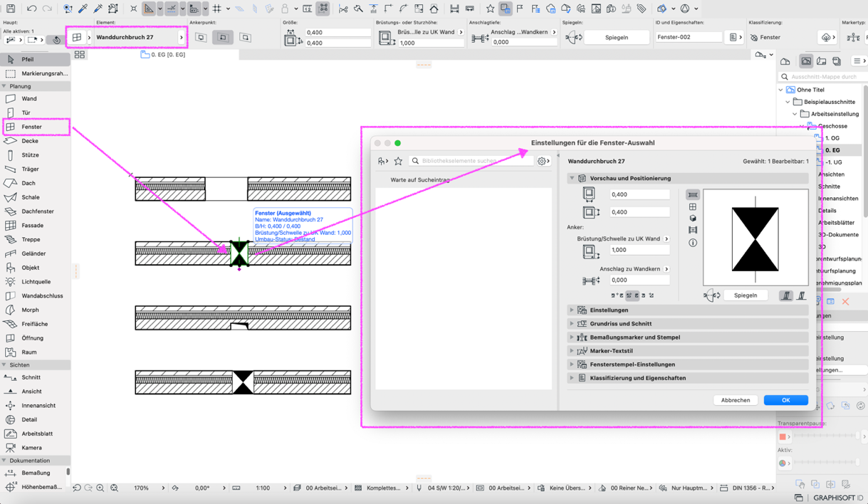868x504 pixels.
Task: Collapse the Planung toolbox section
Action: tap(4, 86)
